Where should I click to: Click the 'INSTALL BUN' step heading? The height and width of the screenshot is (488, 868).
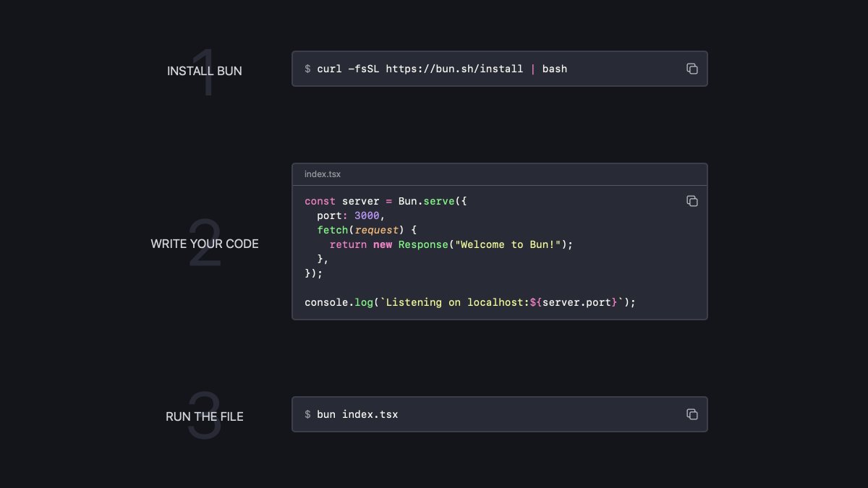click(205, 71)
